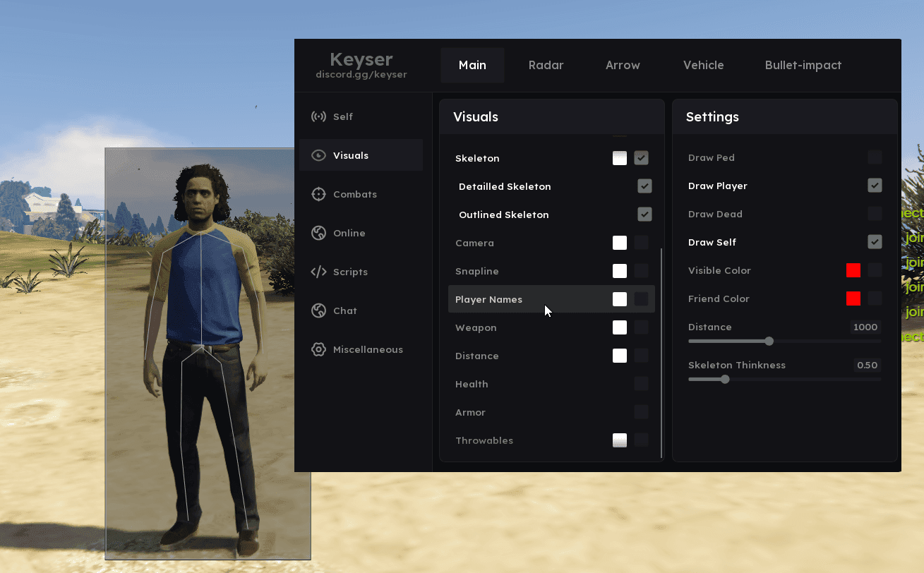Enable the Health checkbox
Viewport: 924px width, 573px height.
(x=641, y=384)
